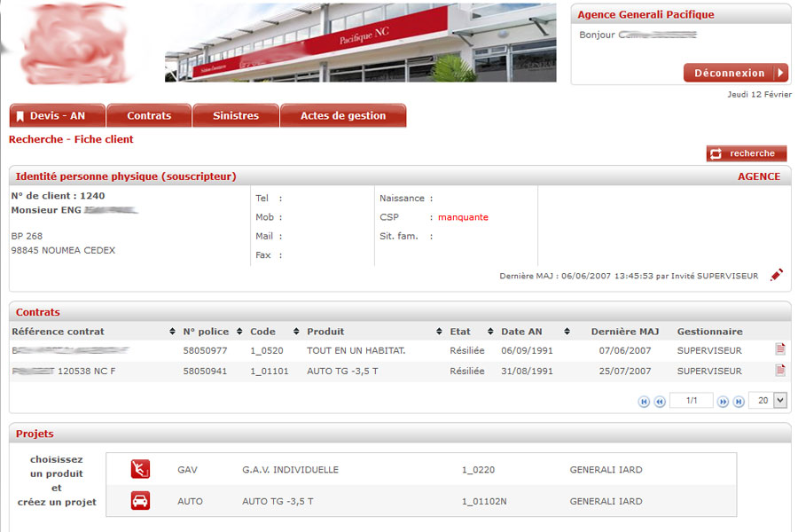Screen dimensions: 798x532
Task: Click Dernière MAJ value 07/06/2007
Action: point(625,350)
